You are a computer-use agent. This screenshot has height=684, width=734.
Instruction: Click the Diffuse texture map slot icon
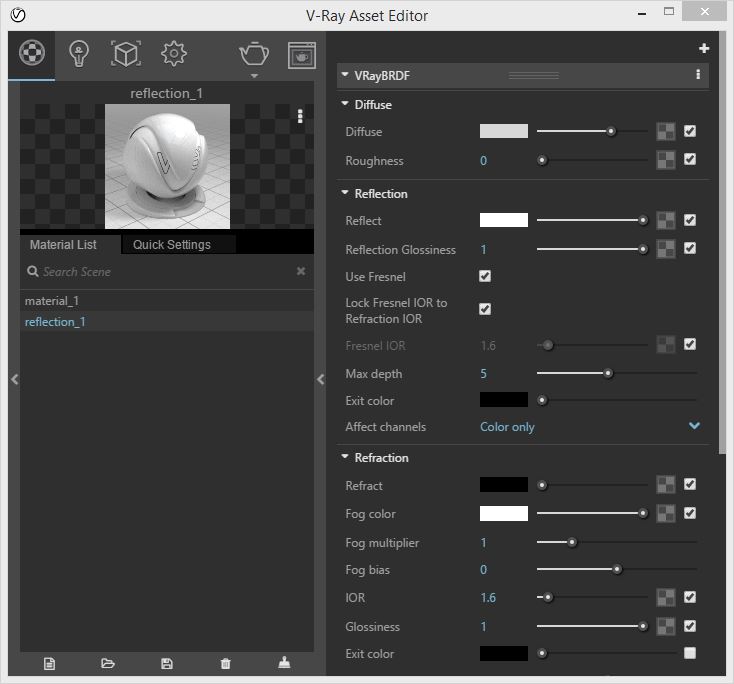[665, 131]
